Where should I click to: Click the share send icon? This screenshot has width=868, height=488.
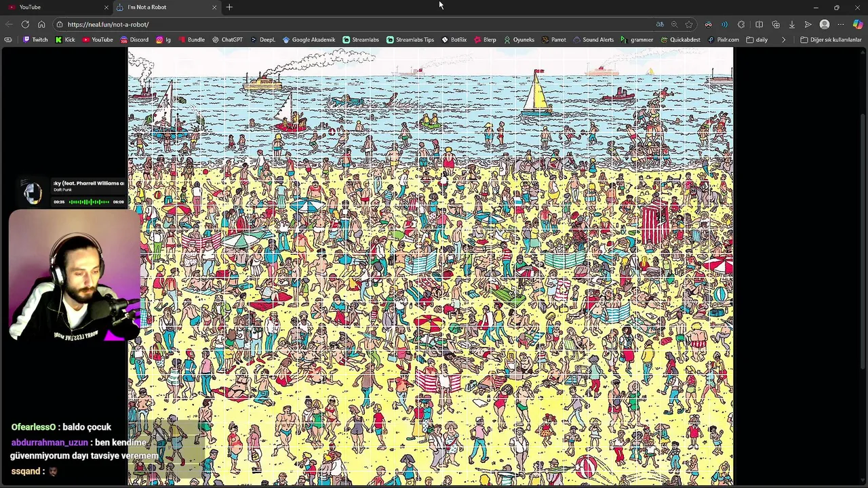tap(808, 24)
